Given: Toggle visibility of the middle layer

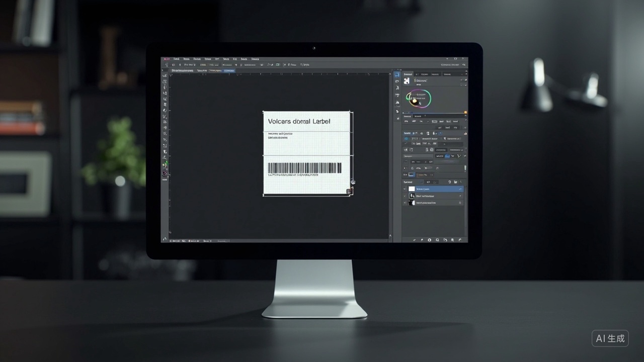Looking at the screenshot, I should point(405,196).
